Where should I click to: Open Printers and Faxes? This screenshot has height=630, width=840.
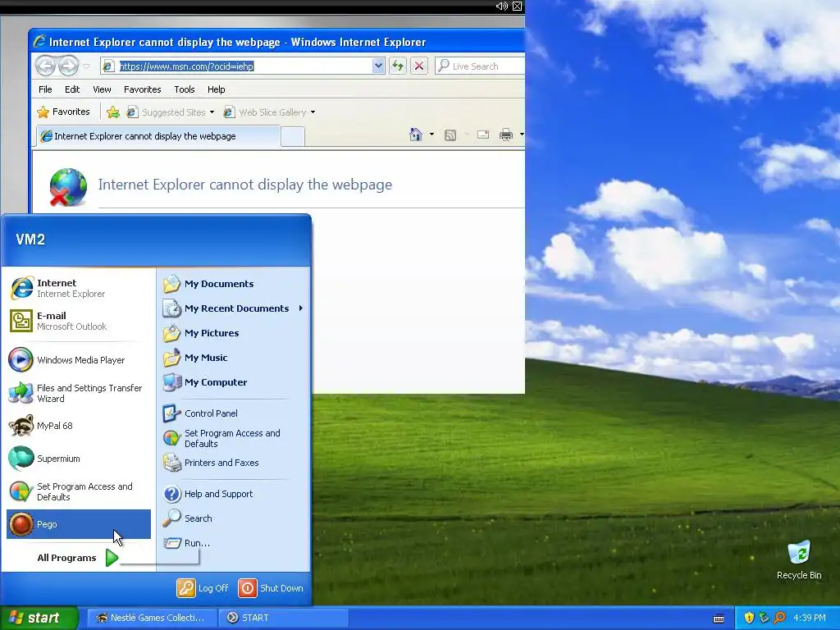point(234,463)
